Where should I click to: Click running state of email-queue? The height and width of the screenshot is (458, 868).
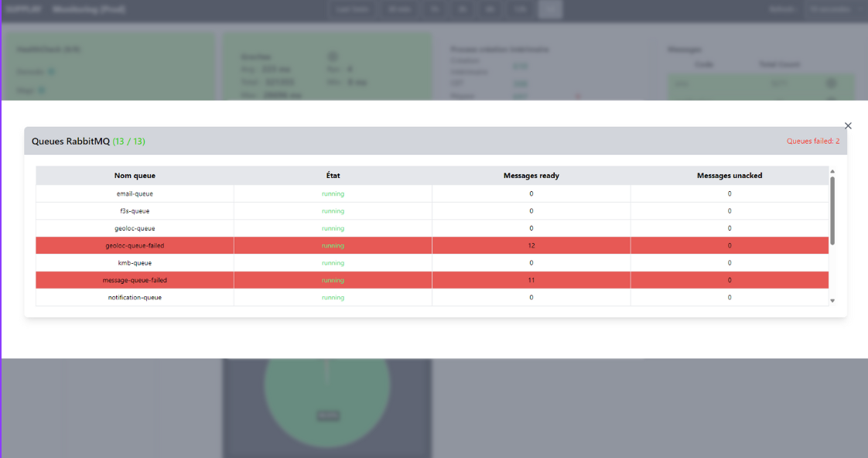(333, 194)
